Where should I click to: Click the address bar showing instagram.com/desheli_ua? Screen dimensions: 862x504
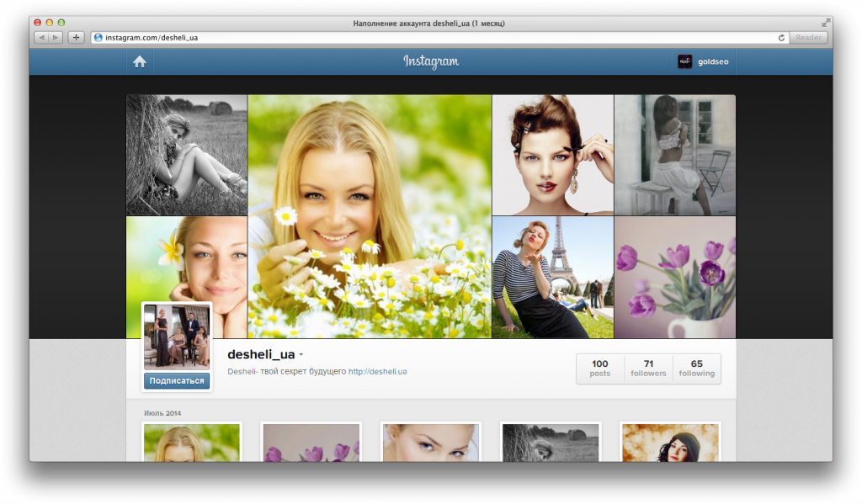(439, 37)
